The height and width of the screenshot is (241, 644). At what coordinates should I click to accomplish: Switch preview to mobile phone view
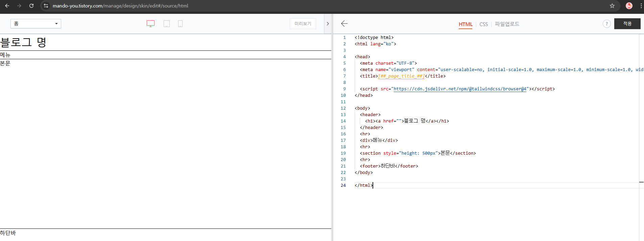[180, 24]
